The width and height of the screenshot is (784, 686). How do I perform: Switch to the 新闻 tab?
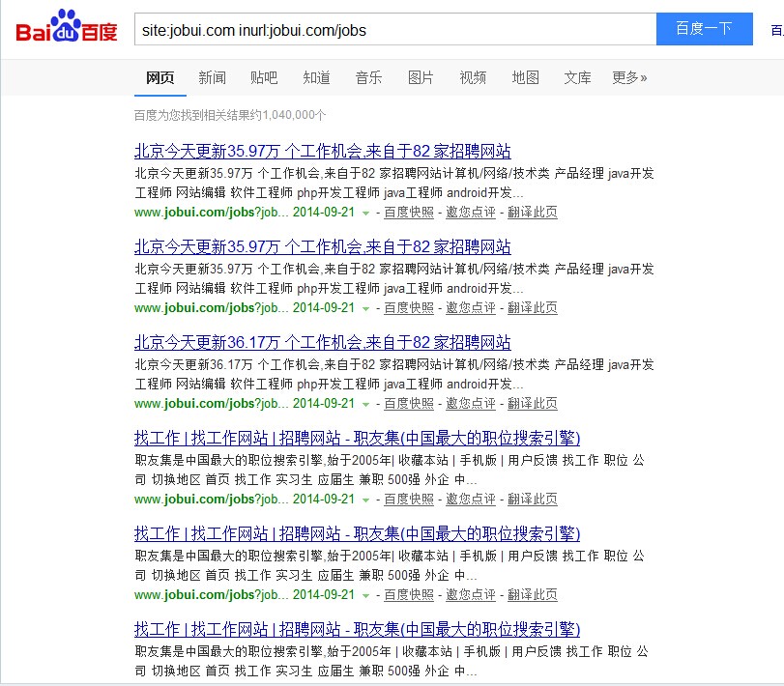(x=212, y=77)
